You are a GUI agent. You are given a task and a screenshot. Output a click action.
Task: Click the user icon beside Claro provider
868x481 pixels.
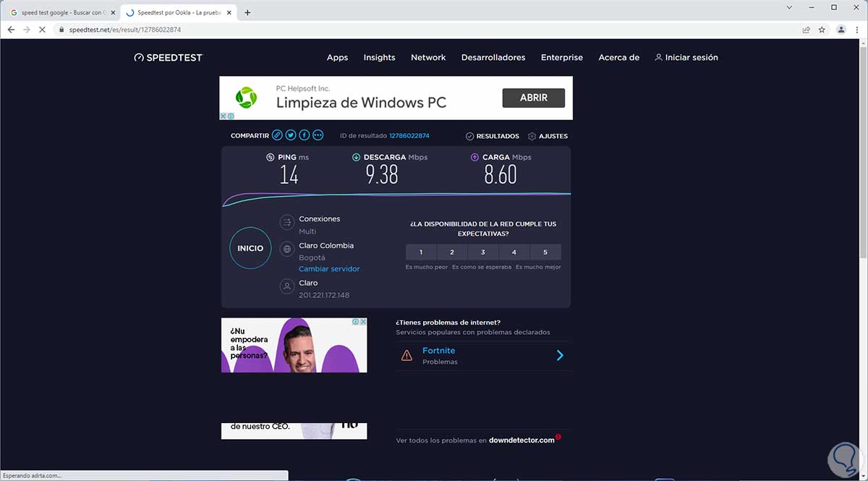287,287
